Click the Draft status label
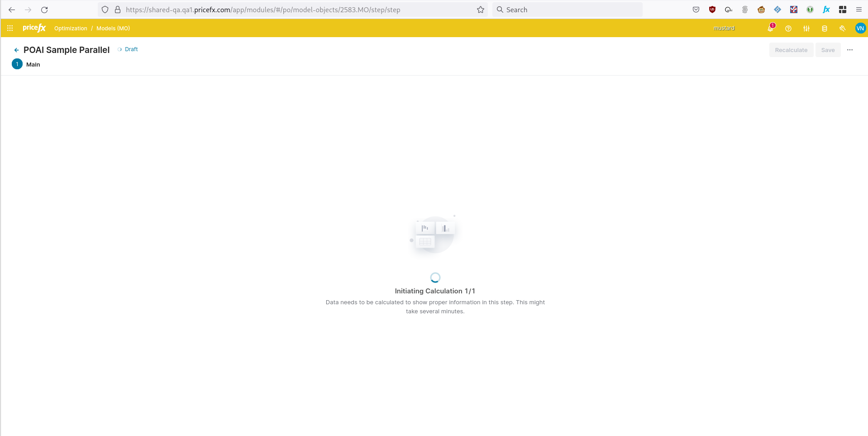Image resolution: width=868 pixels, height=436 pixels. pyautogui.click(x=131, y=49)
